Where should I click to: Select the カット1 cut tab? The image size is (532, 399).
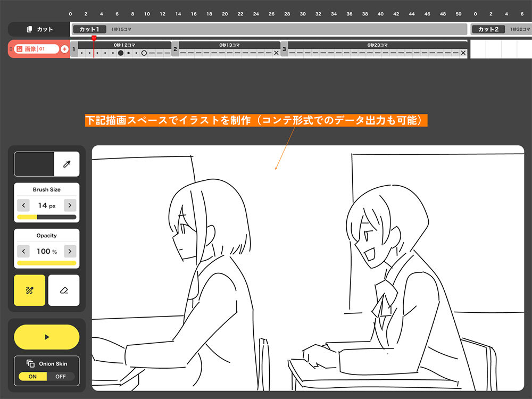coord(89,29)
